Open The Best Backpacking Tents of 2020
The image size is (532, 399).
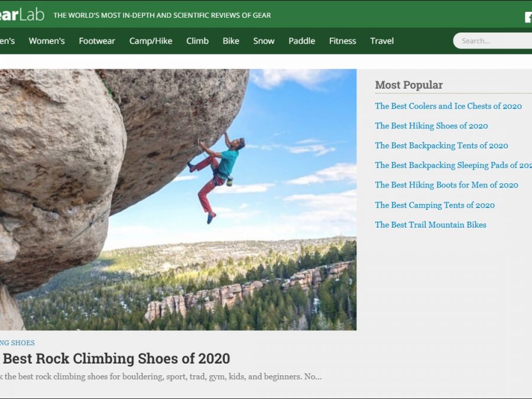[441, 145]
